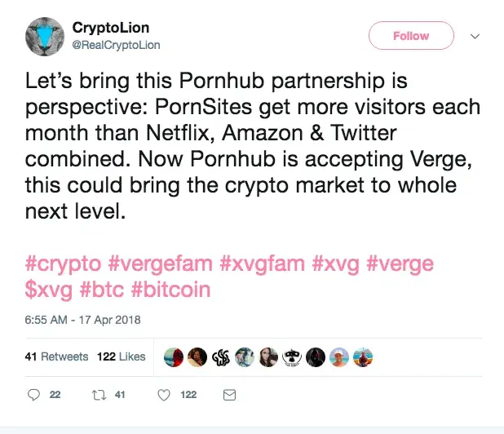This screenshot has height=434, width=504.
Task: Open the robot face liker avatar
Action: (x=292, y=357)
